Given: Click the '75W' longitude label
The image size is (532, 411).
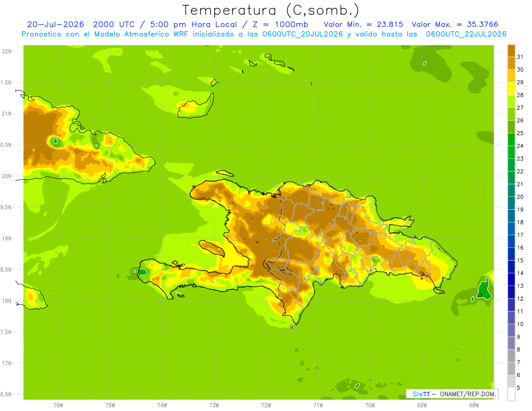Looking at the screenshot, I should click(x=110, y=405).
